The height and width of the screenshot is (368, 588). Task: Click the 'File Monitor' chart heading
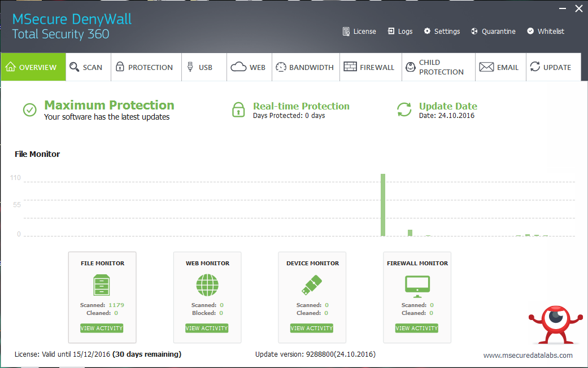point(37,154)
